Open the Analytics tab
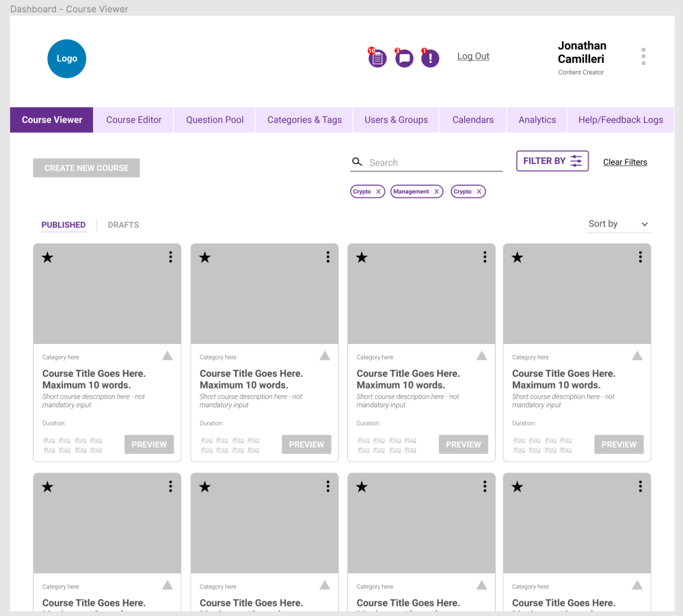Image resolution: width=683 pixels, height=616 pixels. (537, 120)
